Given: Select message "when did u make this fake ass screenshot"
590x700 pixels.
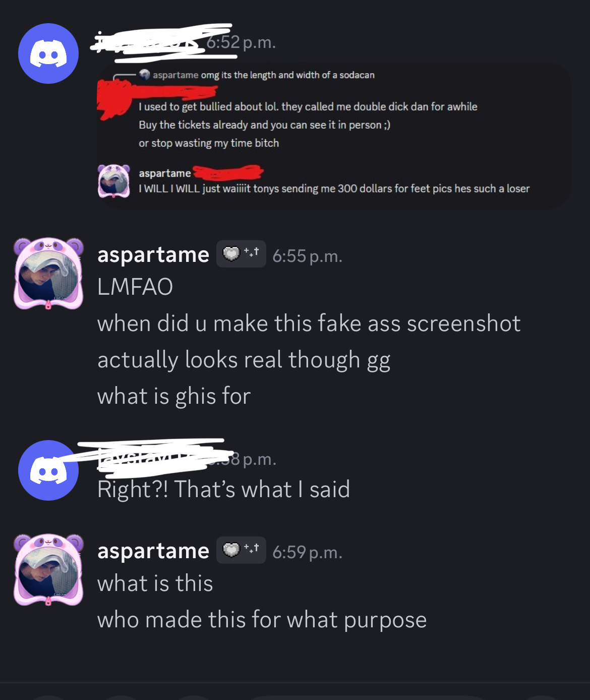Looking at the screenshot, I should pyautogui.click(x=309, y=324).
